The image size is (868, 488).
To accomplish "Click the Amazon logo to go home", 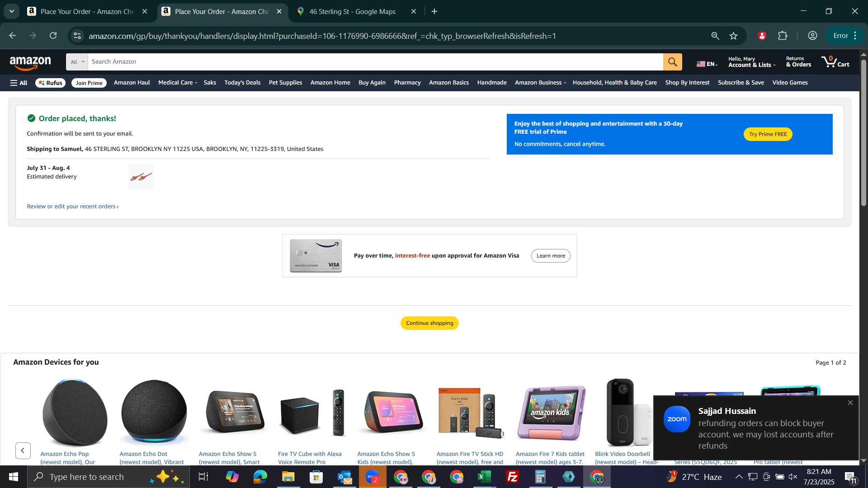I will click(30, 63).
